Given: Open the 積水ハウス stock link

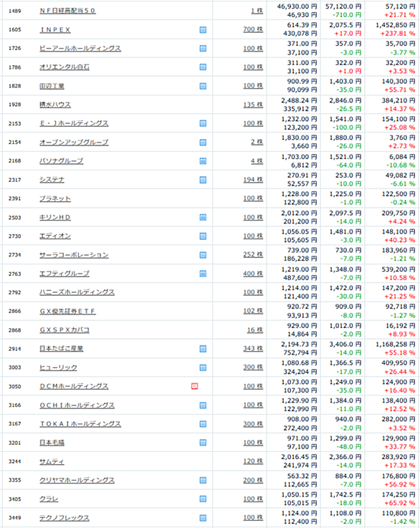Looking at the screenshot, I should pyautogui.click(x=55, y=105).
